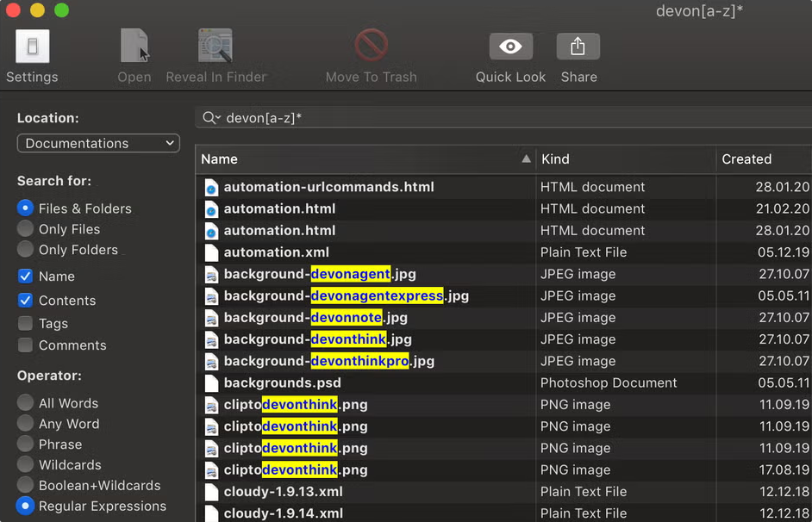This screenshot has height=522, width=812.
Task: Click the icon next to background-devonnote.jpg
Action: [211, 318]
